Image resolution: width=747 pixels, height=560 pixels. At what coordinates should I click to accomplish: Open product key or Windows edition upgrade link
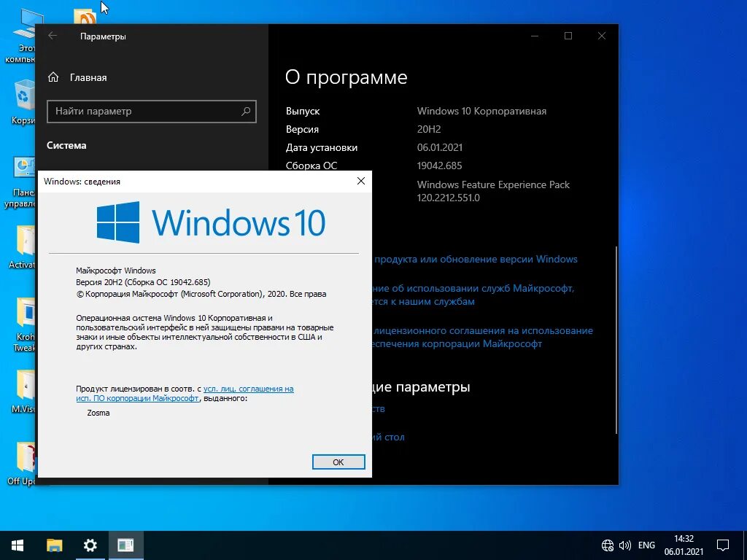tap(476, 260)
